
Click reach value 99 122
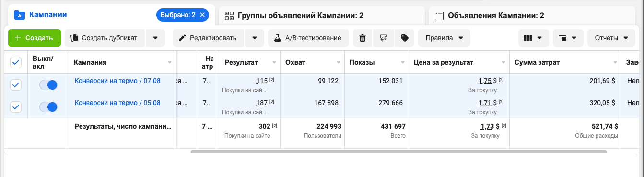328,81
